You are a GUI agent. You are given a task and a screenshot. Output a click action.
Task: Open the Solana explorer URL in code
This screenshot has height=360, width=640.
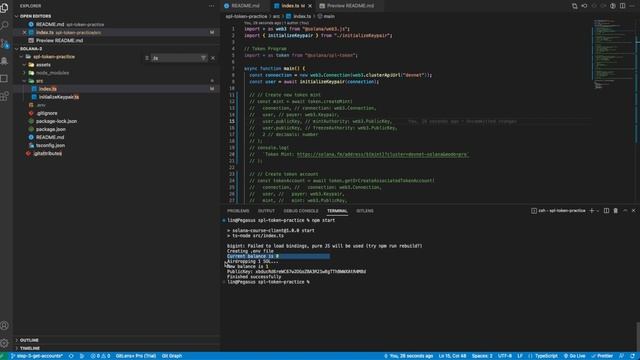[382, 154]
